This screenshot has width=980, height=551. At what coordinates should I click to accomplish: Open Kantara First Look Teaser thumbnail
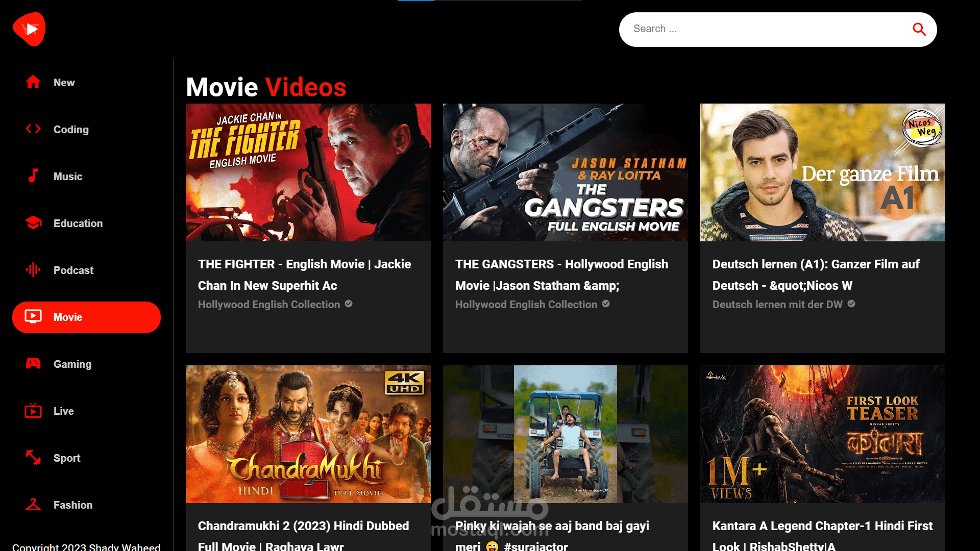[823, 434]
